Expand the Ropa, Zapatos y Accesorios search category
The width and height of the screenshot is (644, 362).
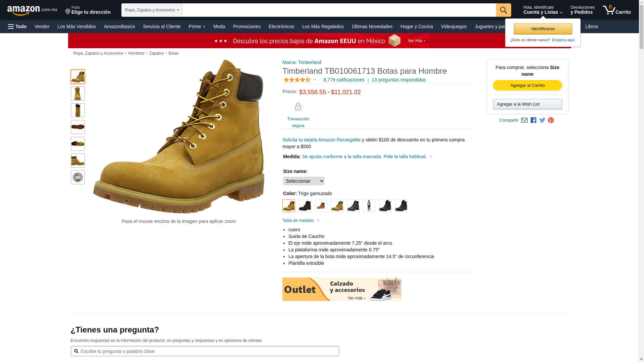coord(152,10)
